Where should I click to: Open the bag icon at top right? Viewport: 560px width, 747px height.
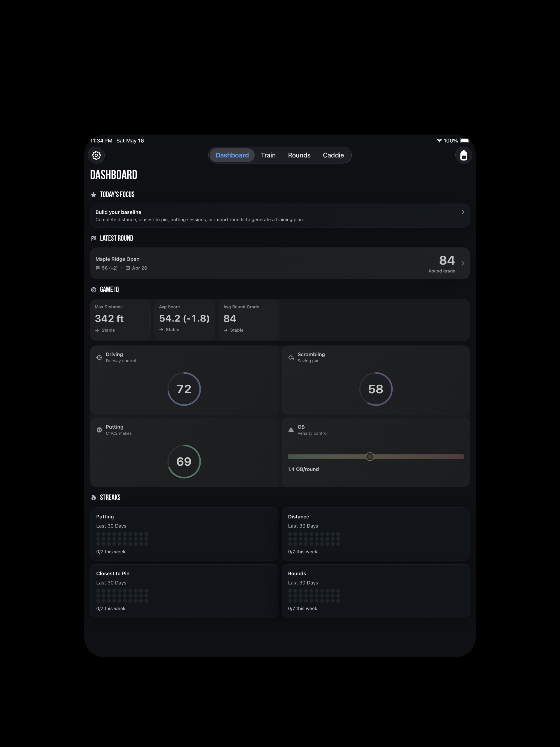(463, 155)
